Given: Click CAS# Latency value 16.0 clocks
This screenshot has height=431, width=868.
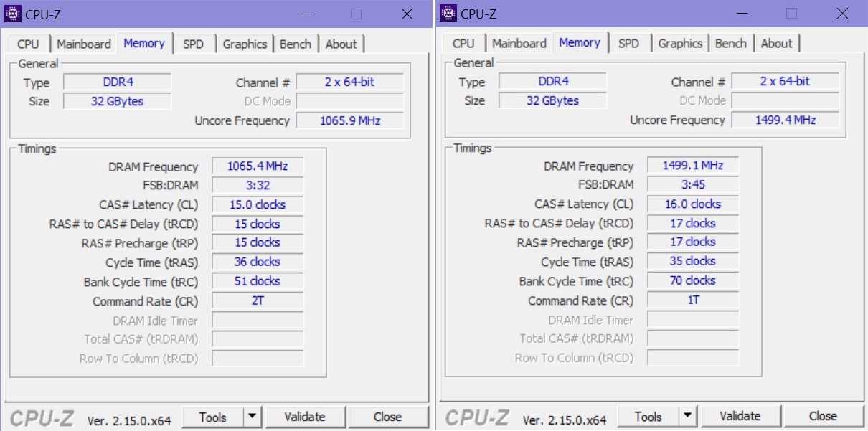Looking at the screenshot, I should (x=693, y=204).
